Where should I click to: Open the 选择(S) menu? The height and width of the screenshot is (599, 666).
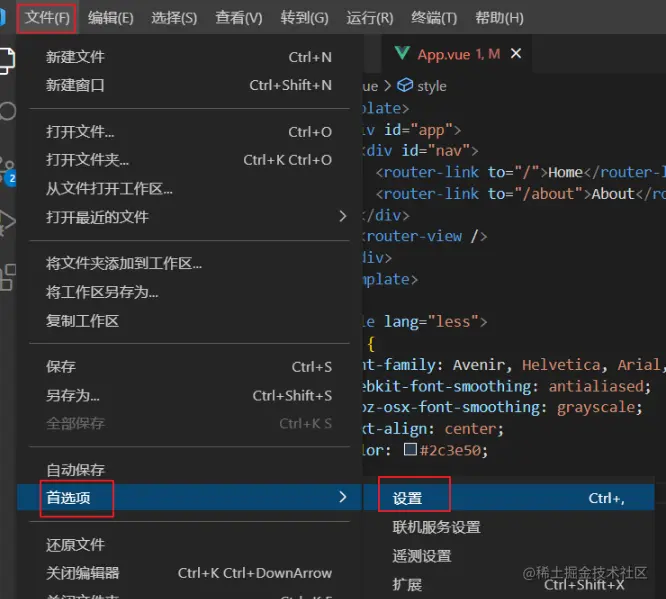(174, 18)
